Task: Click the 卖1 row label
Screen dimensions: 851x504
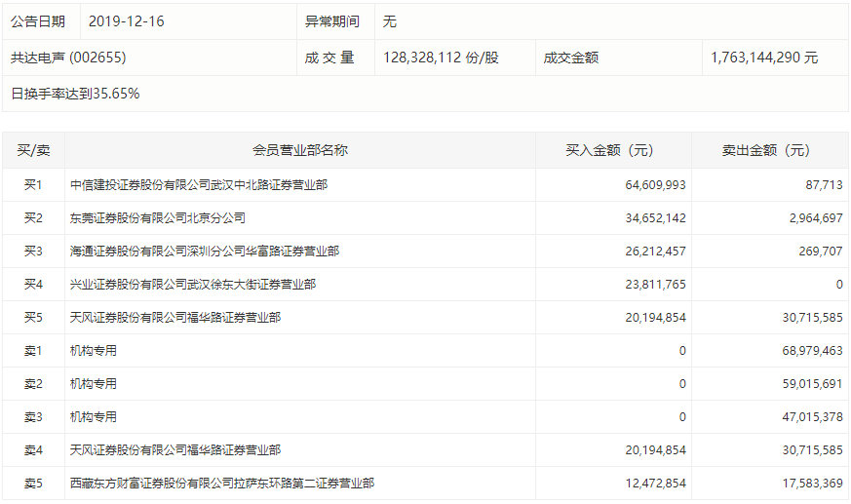Action: (x=33, y=351)
